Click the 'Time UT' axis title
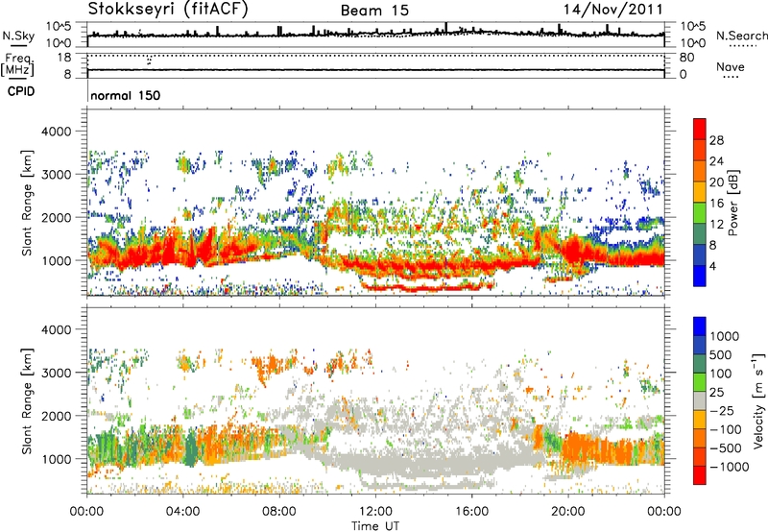 [375, 526]
